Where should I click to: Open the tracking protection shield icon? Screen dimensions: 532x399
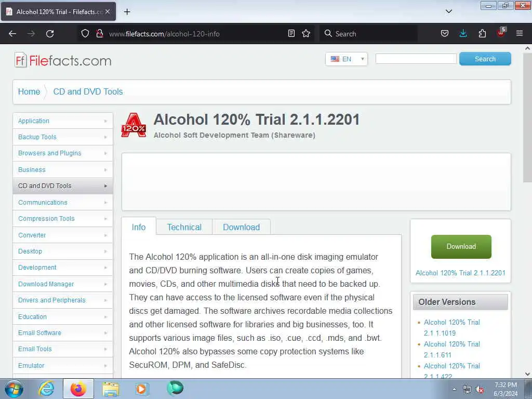(x=85, y=34)
